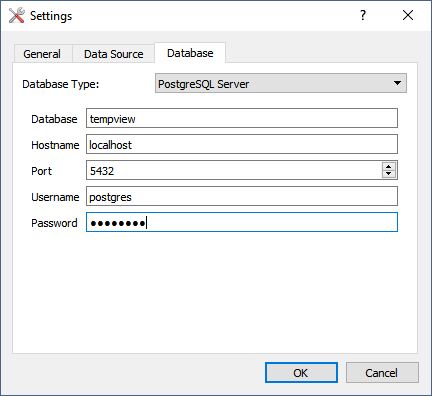This screenshot has width=432, height=396.
Task: Click the Cancel button
Action: 382,372
